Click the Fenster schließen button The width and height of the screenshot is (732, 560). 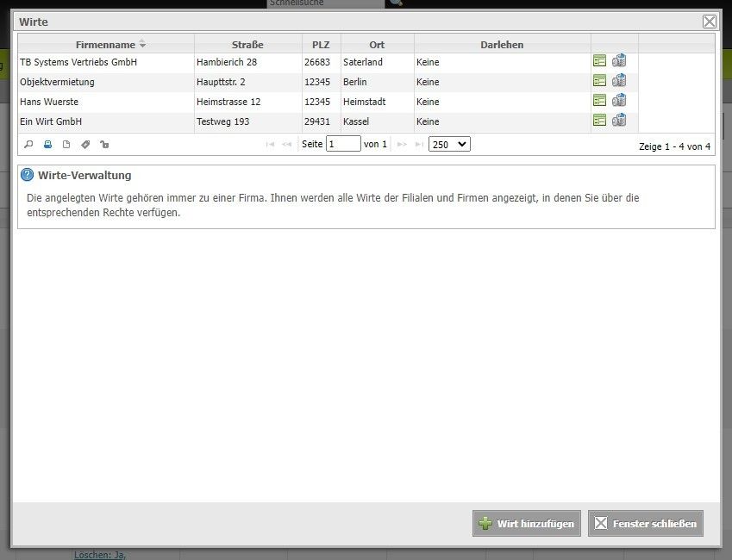(646, 524)
